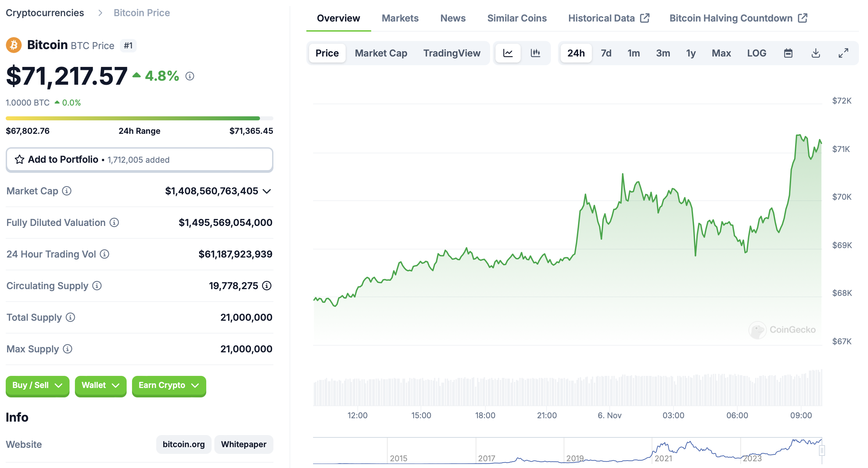
Task: Select the 7d time range
Action: click(606, 53)
